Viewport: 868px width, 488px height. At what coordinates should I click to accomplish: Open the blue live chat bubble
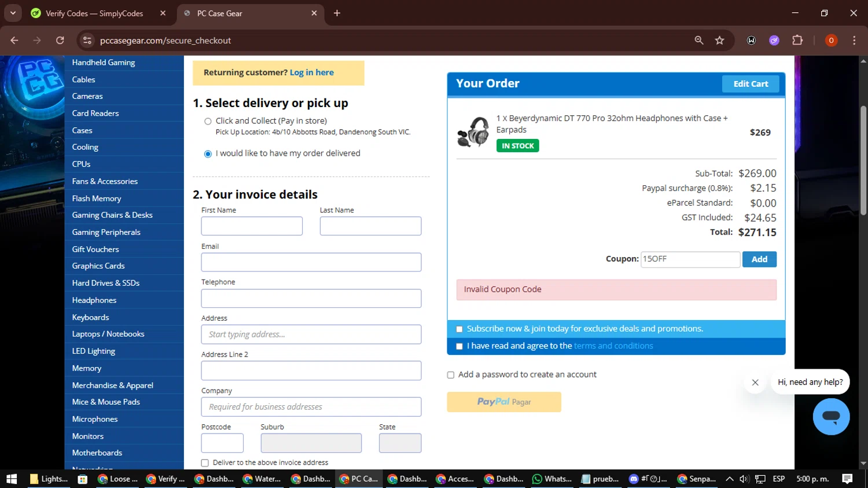click(831, 416)
